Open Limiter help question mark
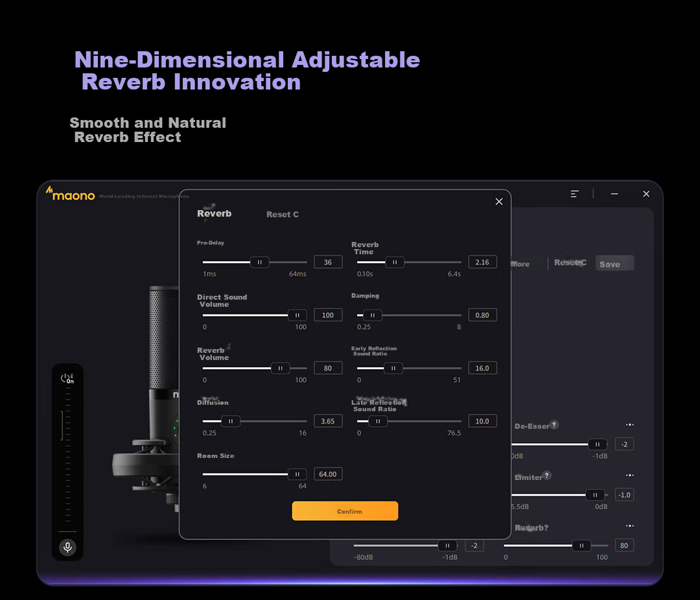The image size is (700, 600). [x=547, y=475]
